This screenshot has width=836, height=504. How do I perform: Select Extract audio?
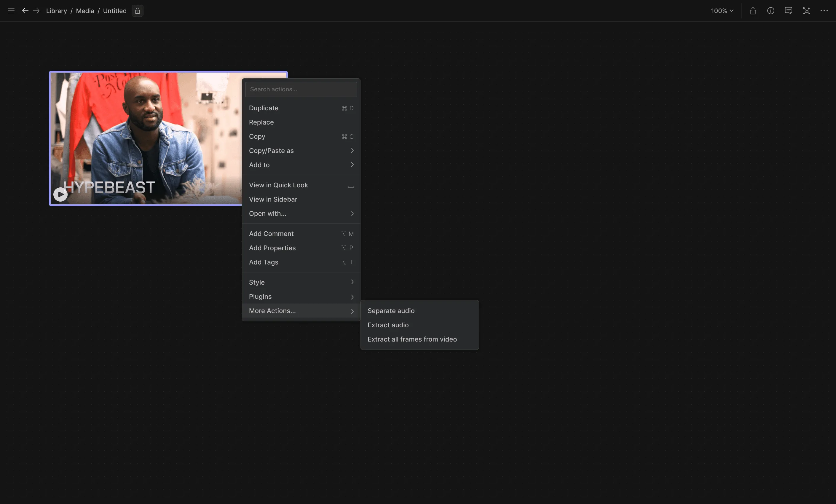419,325
